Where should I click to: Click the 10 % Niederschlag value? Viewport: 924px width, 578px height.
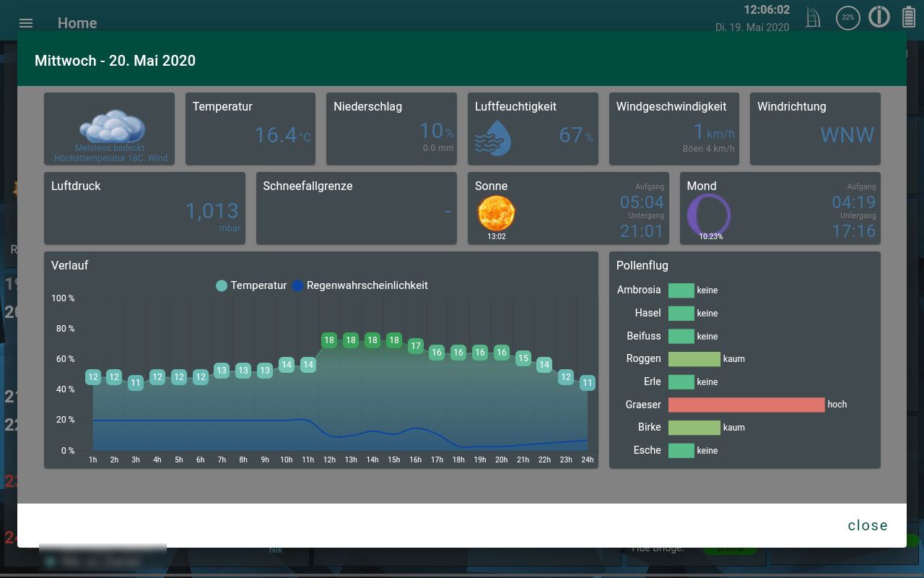coord(436,131)
